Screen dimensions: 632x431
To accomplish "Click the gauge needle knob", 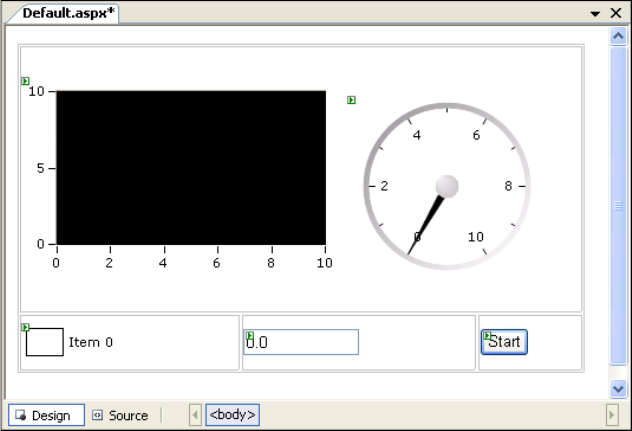I will click(x=447, y=186).
